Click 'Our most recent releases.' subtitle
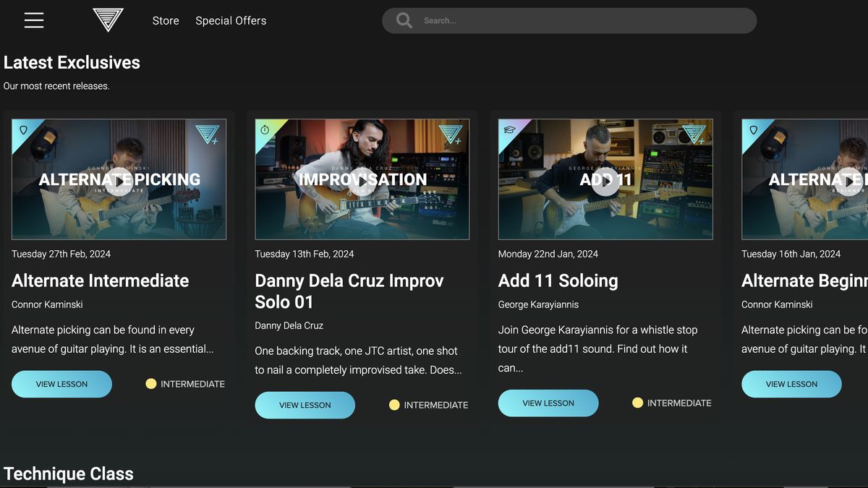 click(x=56, y=86)
